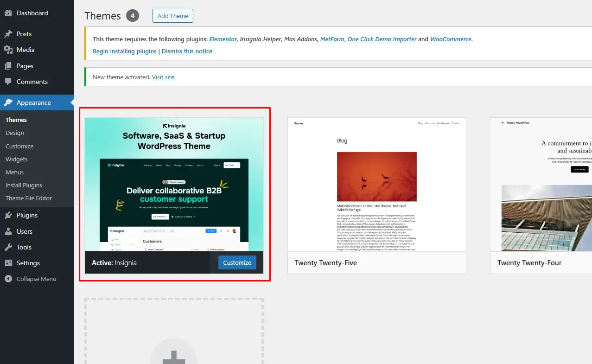This screenshot has height=364, width=592.
Task: Click the Tools wrench icon
Action: [x=8, y=247]
